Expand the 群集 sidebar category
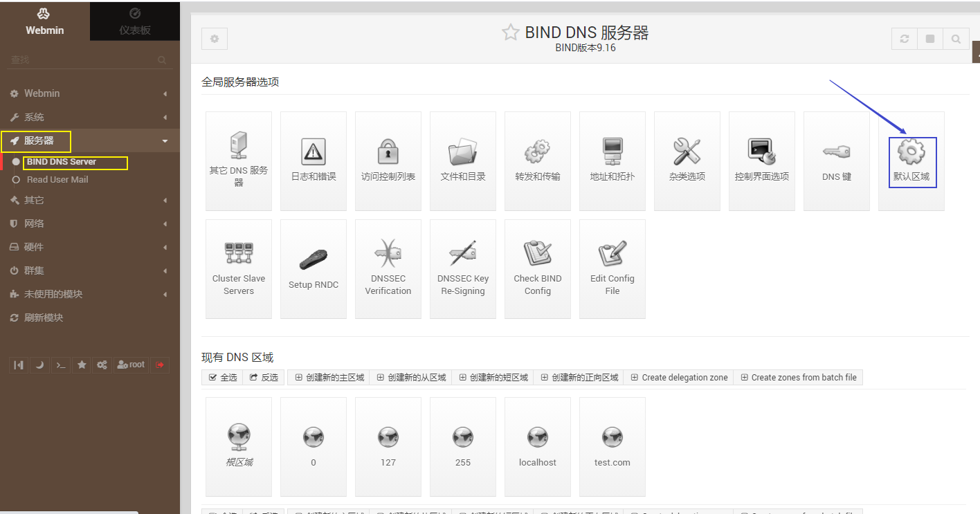 [90, 270]
